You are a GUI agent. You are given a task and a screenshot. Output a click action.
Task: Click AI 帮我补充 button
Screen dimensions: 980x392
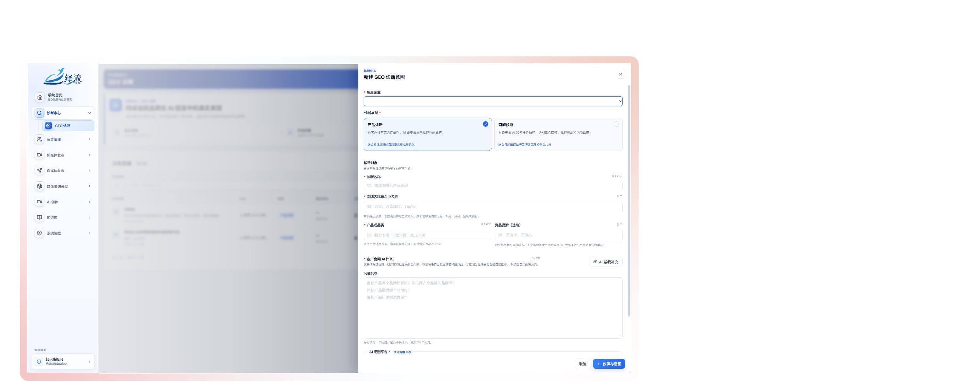(x=606, y=262)
